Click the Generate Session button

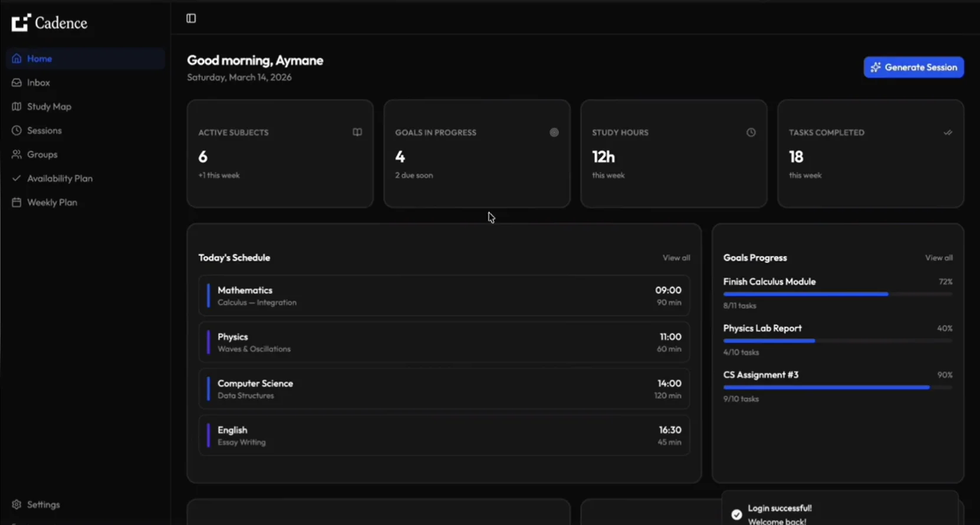pyautogui.click(x=913, y=67)
